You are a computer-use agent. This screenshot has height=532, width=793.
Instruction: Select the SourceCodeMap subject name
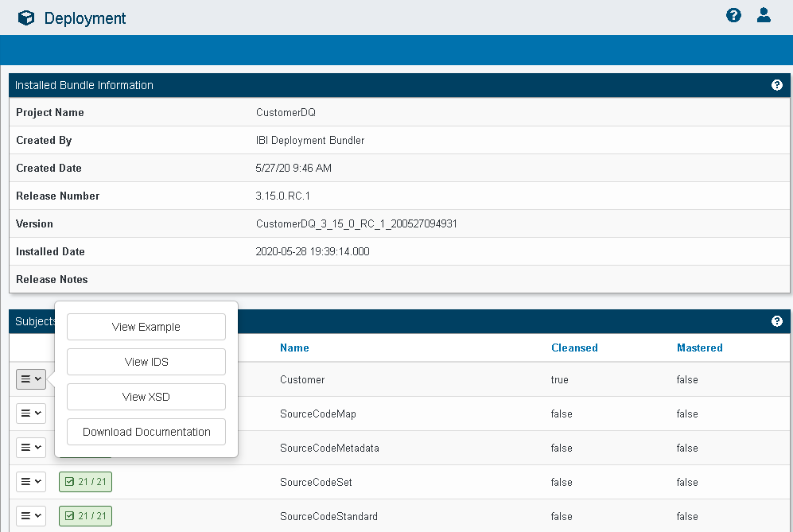click(x=318, y=414)
